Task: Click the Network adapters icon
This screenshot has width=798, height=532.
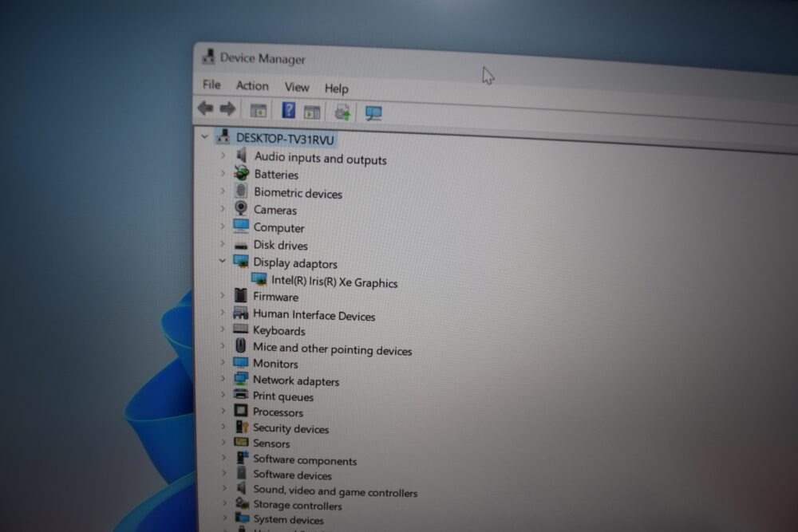Action: click(241, 379)
